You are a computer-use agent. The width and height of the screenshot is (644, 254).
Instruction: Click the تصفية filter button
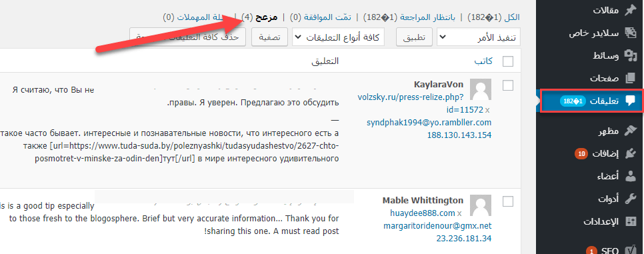click(269, 37)
